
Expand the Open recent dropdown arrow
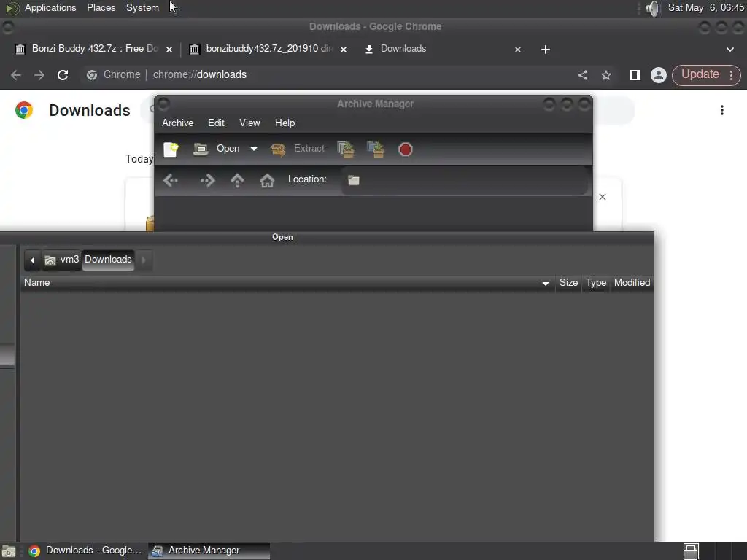(x=254, y=149)
